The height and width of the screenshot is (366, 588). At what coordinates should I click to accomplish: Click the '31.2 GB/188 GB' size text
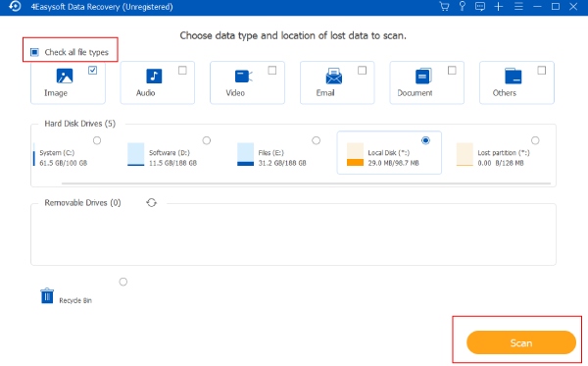click(x=282, y=163)
